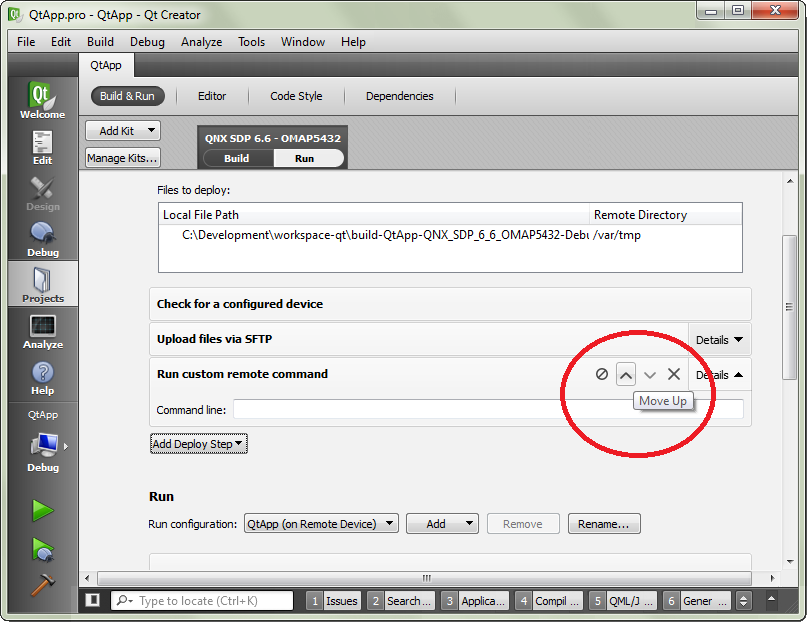Switch to Edit mode icon
Image resolution: width=807 pixels, height=622 pixels.
[x=42, y=146]
